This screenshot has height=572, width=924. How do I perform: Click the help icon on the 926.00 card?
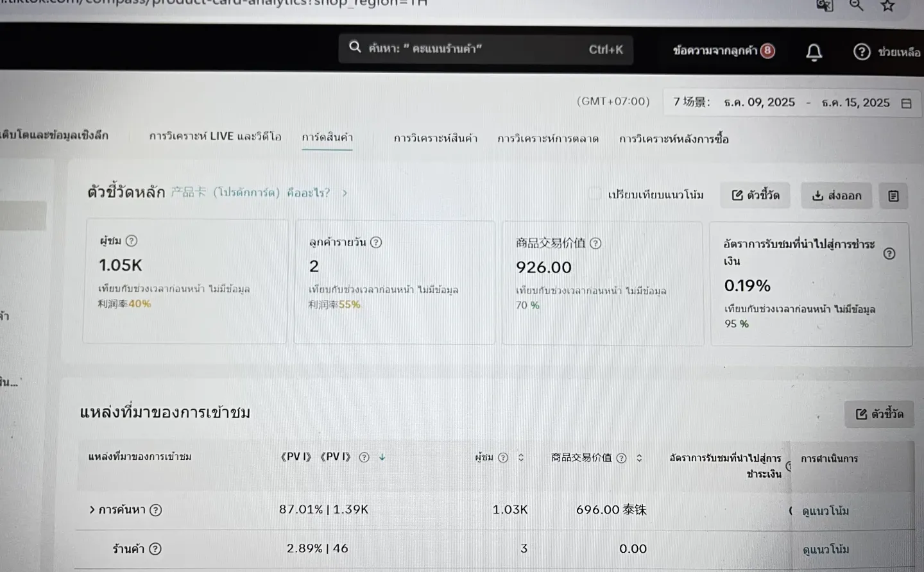[x=595, y=243]
